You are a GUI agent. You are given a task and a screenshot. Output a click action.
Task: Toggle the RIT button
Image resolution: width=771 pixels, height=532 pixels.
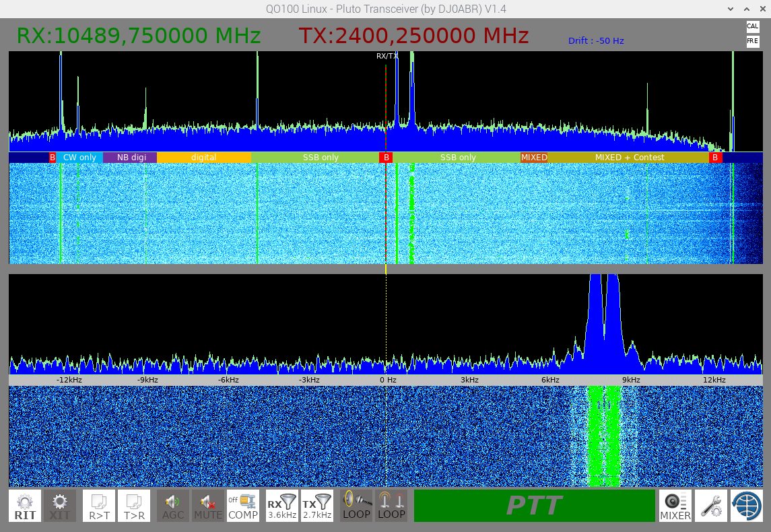point(25,506)
